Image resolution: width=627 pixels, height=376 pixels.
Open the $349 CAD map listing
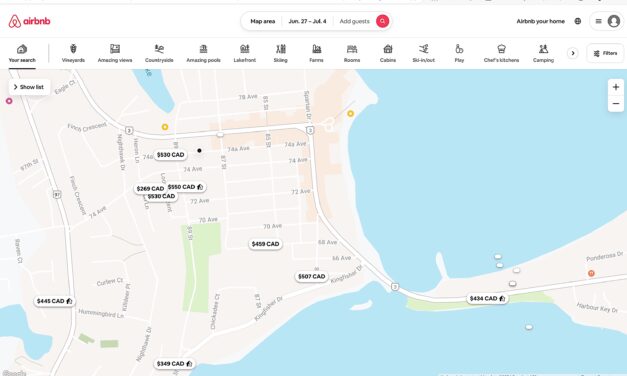click(x=174, y=364)
